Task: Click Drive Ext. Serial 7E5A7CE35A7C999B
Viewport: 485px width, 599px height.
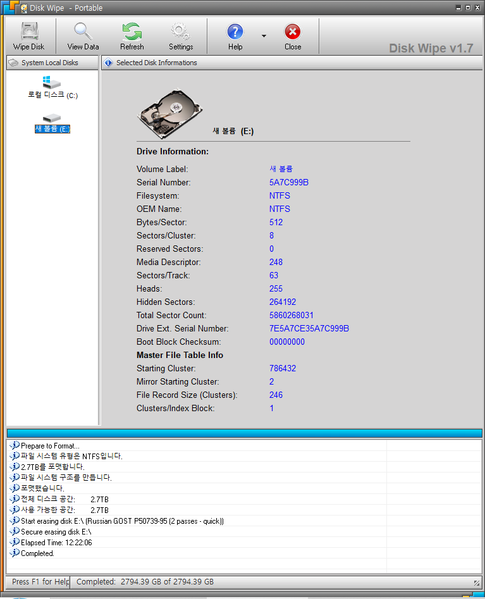Action: pyautogui.click(x=309, y=329)
